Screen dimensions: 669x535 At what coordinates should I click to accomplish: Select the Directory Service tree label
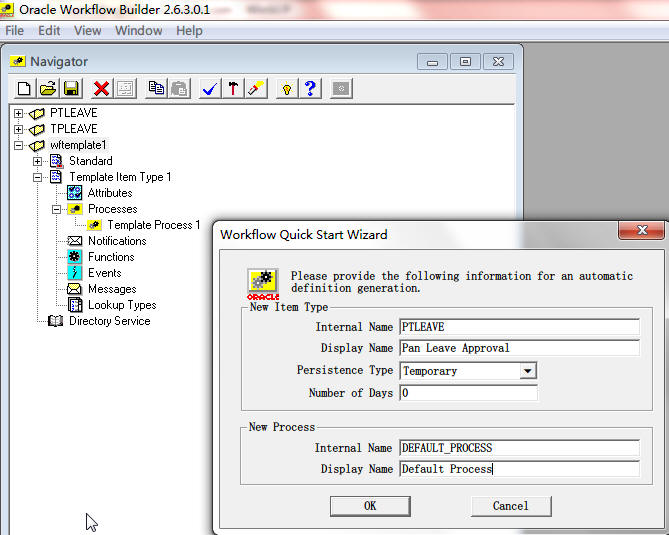(110, 321)
